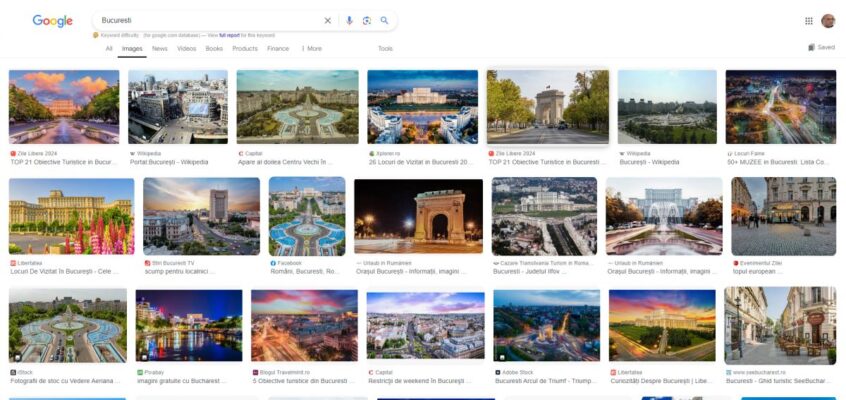The image size is (846, 400).
Task: Select the Images tab
Action: (x=132, y=49)
